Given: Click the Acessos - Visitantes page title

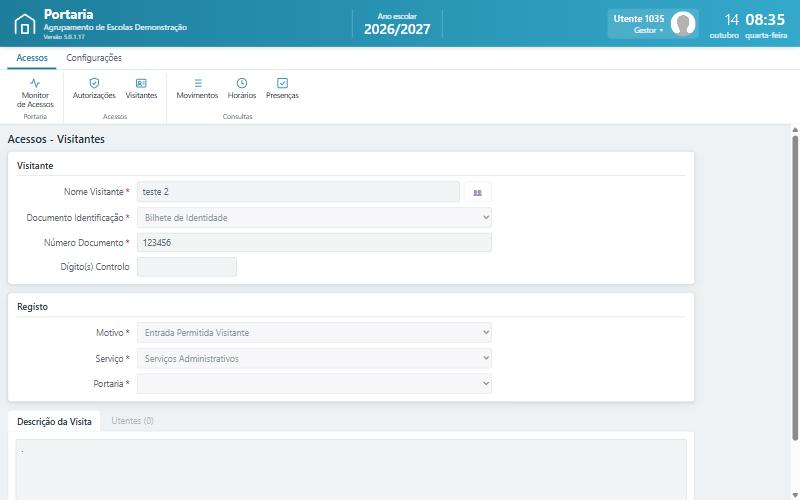Looking at the screenshot, I should 56,139.
